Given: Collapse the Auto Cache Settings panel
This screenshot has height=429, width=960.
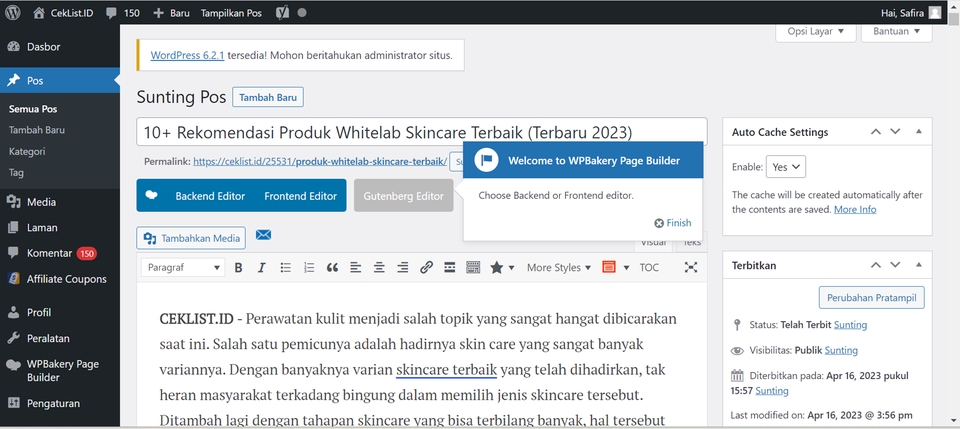Looking at the screenshot, I should pos(918,132).
